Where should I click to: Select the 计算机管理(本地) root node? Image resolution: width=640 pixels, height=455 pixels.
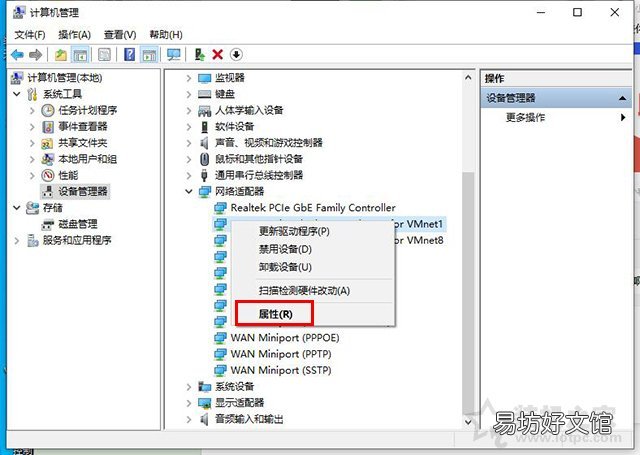coord(65,78)
